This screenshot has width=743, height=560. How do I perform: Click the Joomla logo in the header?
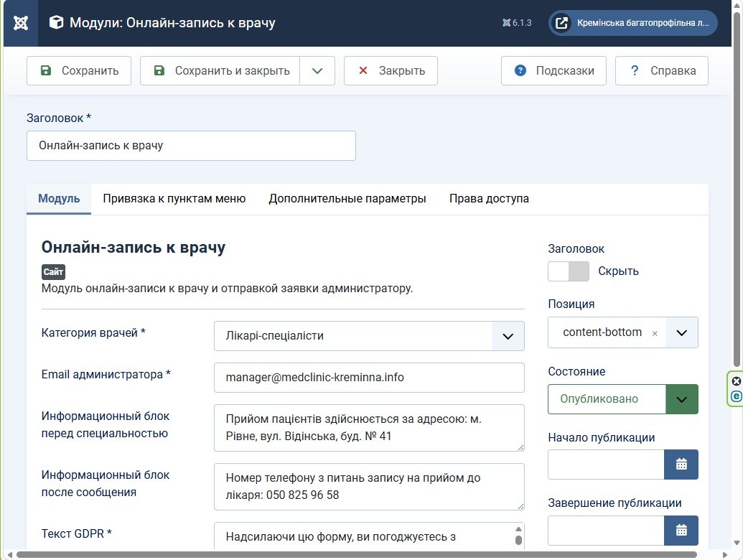tap(21, 23)
